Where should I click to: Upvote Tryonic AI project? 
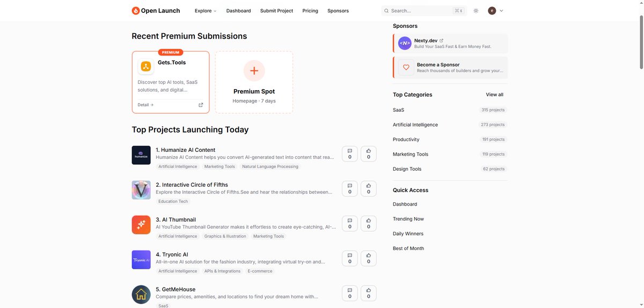point(369,259)
